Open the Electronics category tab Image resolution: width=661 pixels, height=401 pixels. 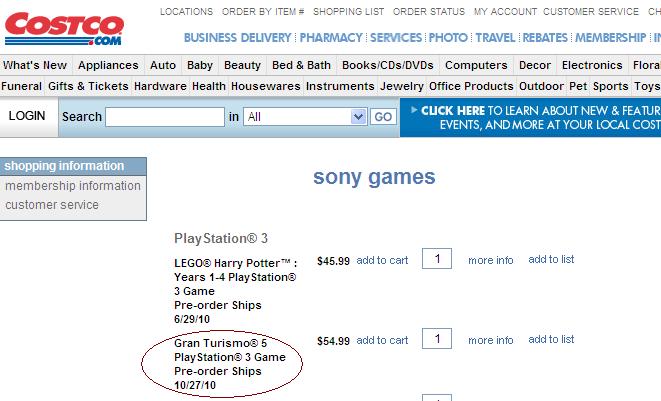592,65
